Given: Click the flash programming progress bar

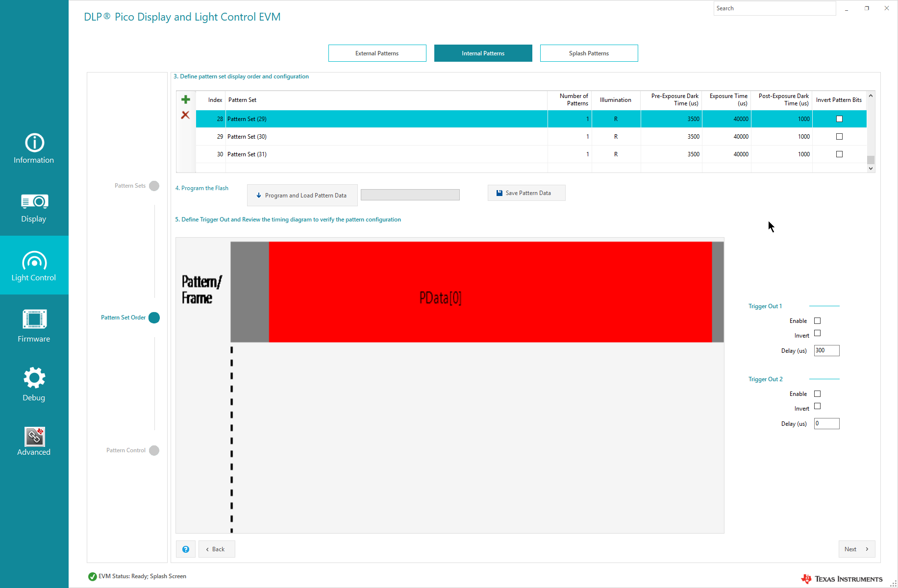Looking at the screenshot, I should [410, 195].
